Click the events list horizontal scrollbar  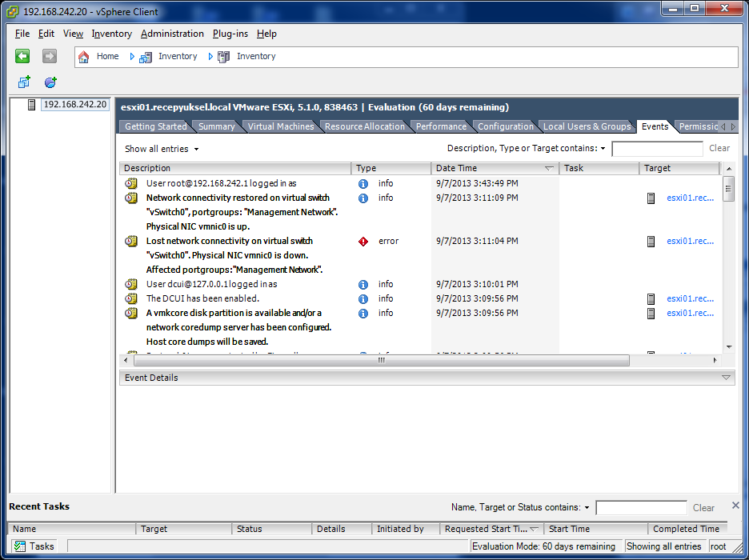coord(381,361)
